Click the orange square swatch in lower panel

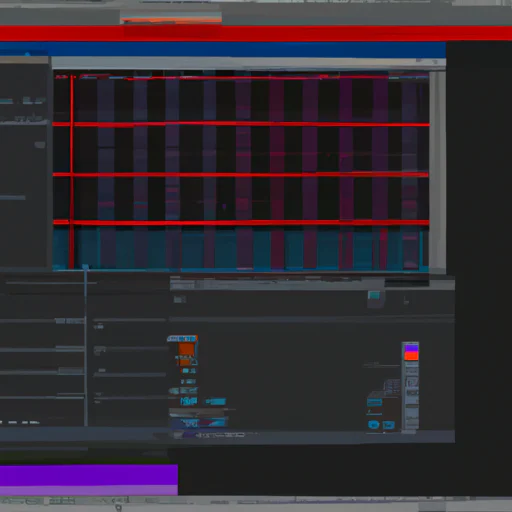pyautogui.click(x=186, y=349)
